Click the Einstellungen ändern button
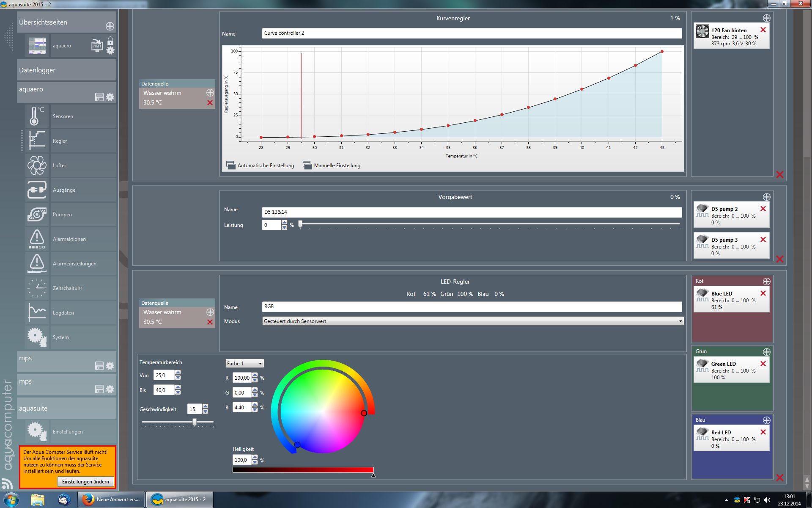The width and height of the screenshot is (812, 508). click(x=85, y=482)
